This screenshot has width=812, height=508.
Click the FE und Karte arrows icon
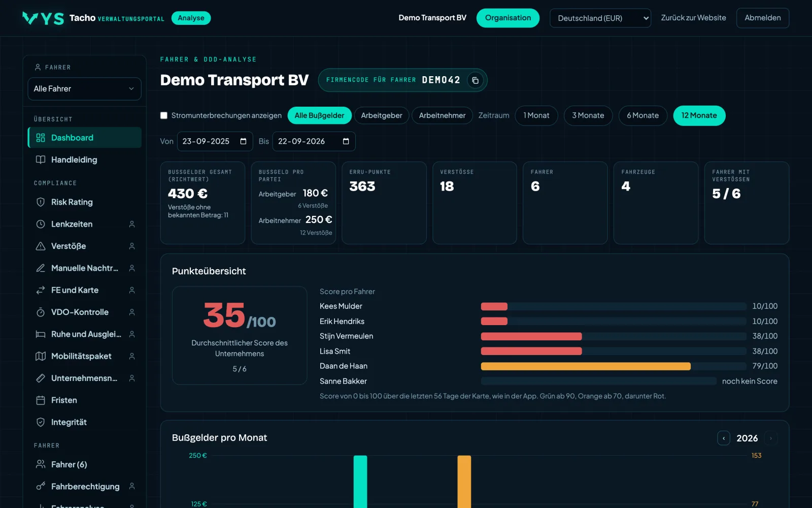(41, 290)
